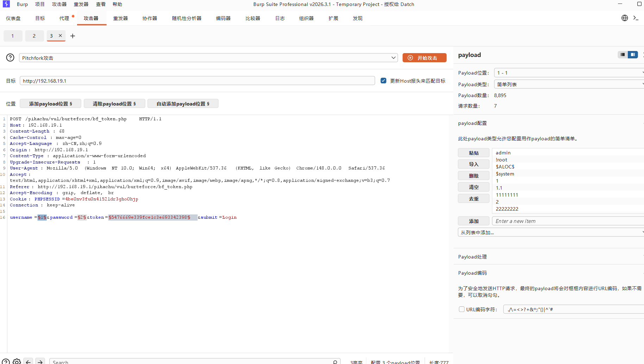Viewport: 644px width, 364px height.
Task: Click the magnifier icon in the search box
Action: coord(335,362)
